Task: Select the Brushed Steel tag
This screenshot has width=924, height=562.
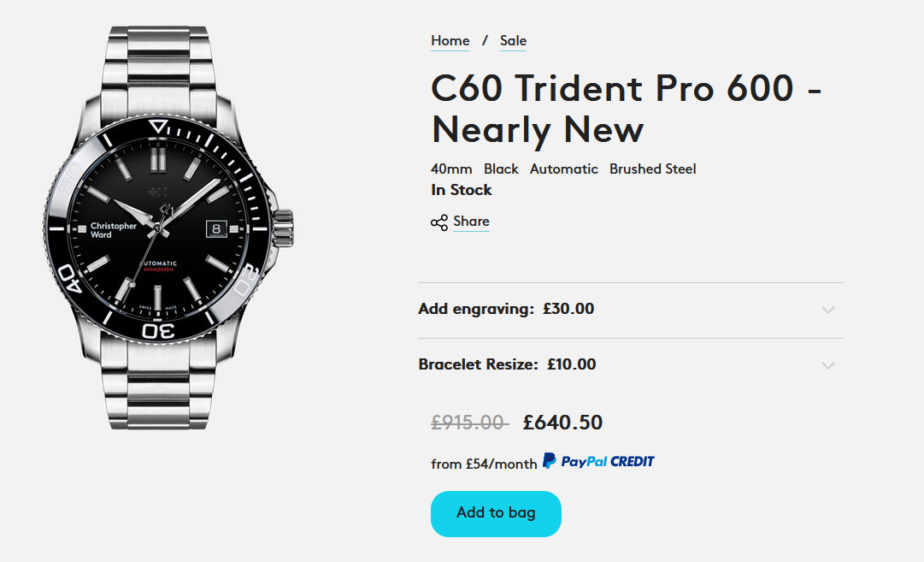Action: (652, 169)
